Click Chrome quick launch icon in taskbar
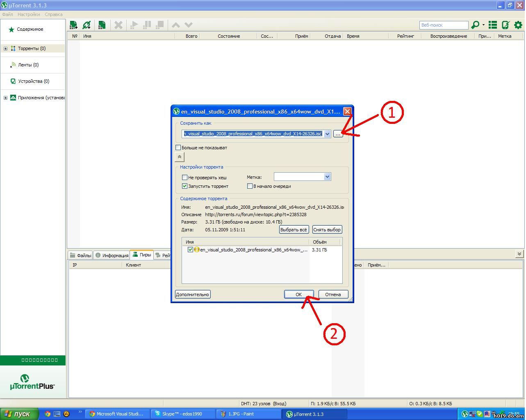The width and height of the screenshot is (526, 420). [48, 414]
